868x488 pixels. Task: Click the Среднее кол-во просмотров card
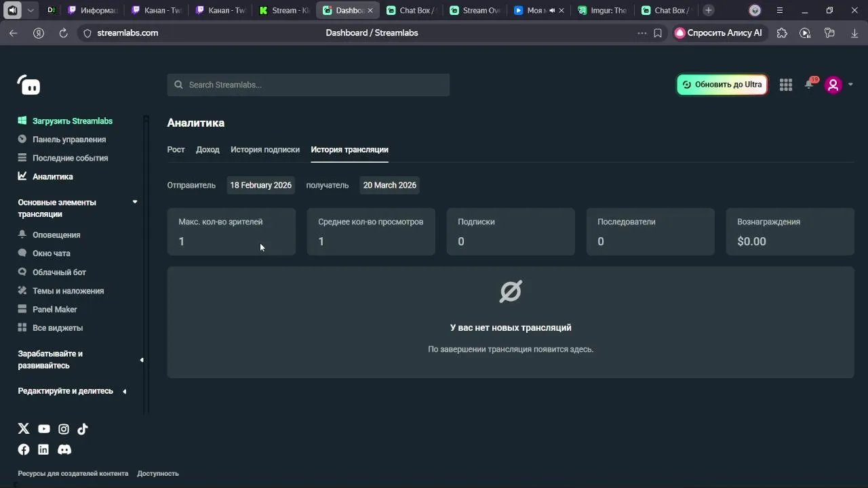371,232
